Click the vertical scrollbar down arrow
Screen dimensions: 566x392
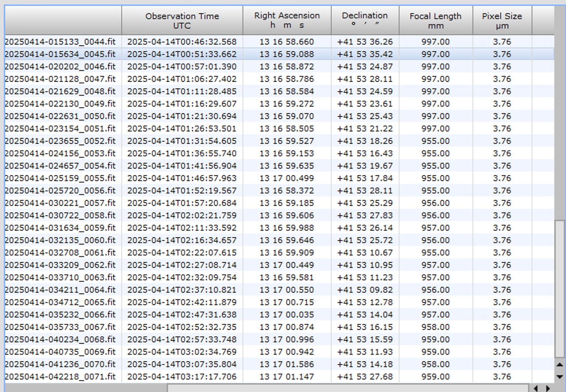click(559, 377)
